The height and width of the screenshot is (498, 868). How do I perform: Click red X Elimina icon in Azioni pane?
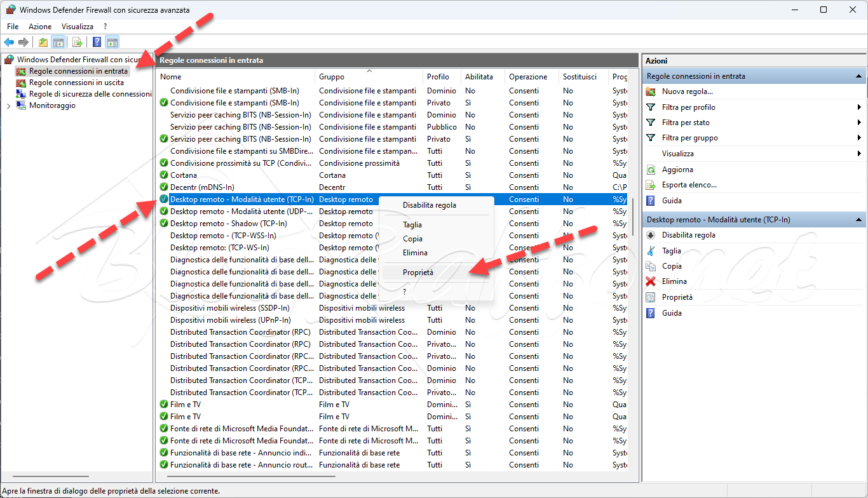651,281
